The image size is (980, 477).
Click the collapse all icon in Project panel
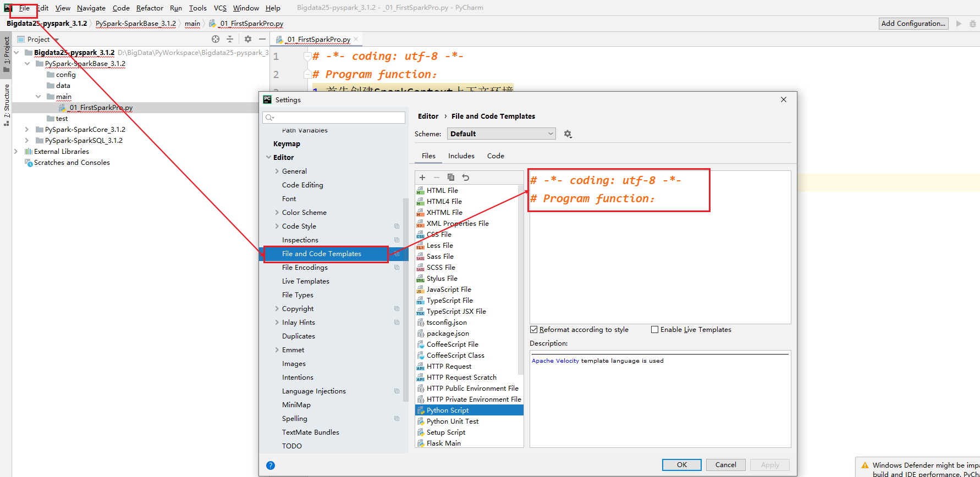(230, 39)
